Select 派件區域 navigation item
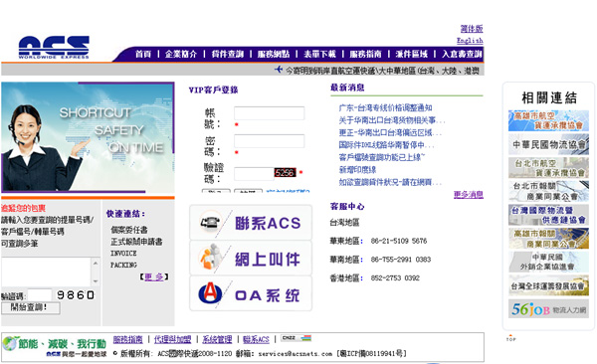597x364 pixels. pyautogui.click(x=412, y=54)
